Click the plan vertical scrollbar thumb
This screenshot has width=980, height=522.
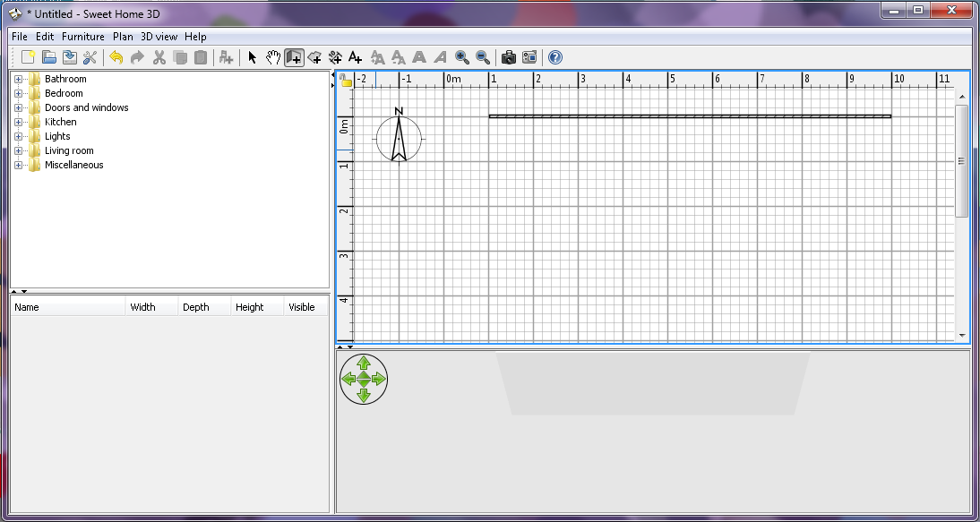pyautogui.click(x=961, y=161)
